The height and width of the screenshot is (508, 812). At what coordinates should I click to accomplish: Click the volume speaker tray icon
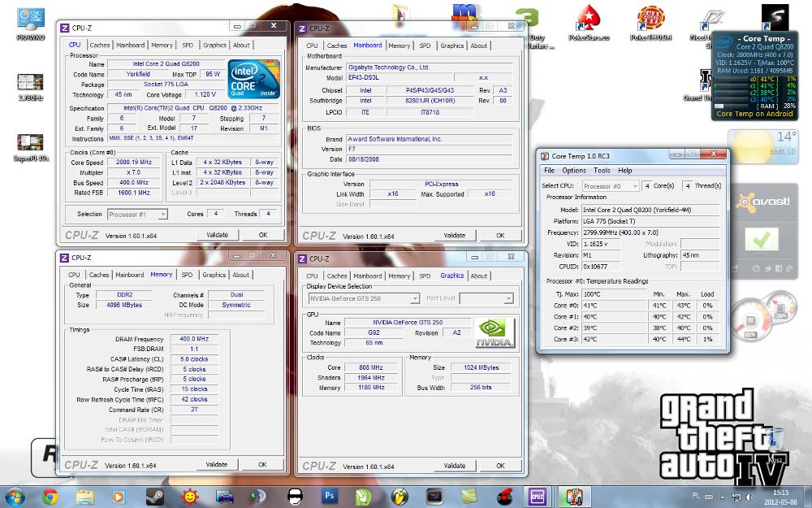(x=749, y=497)
